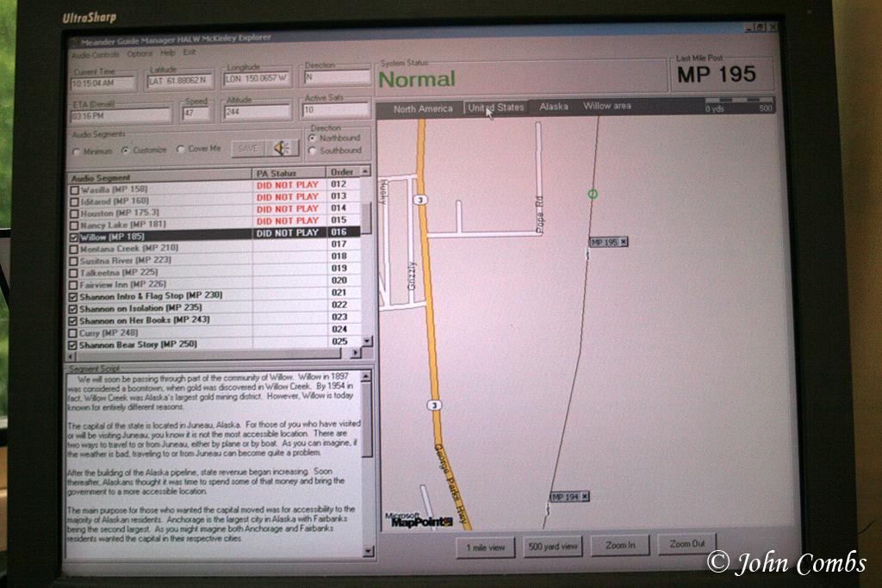The width and height of the screenshot is (882, 588).
Task: Click the 500 yard view button
Action: 553,546
